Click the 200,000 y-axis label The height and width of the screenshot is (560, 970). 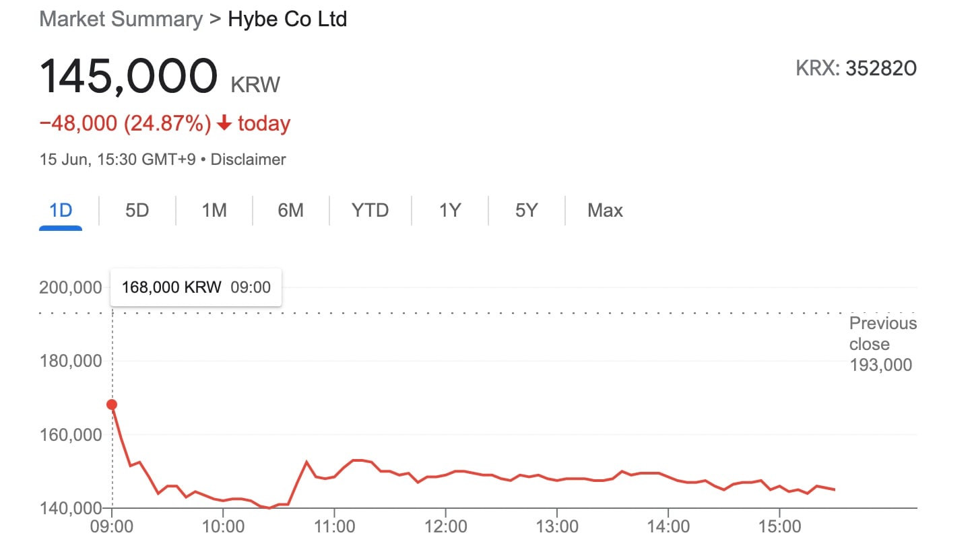tap(71, 287)
